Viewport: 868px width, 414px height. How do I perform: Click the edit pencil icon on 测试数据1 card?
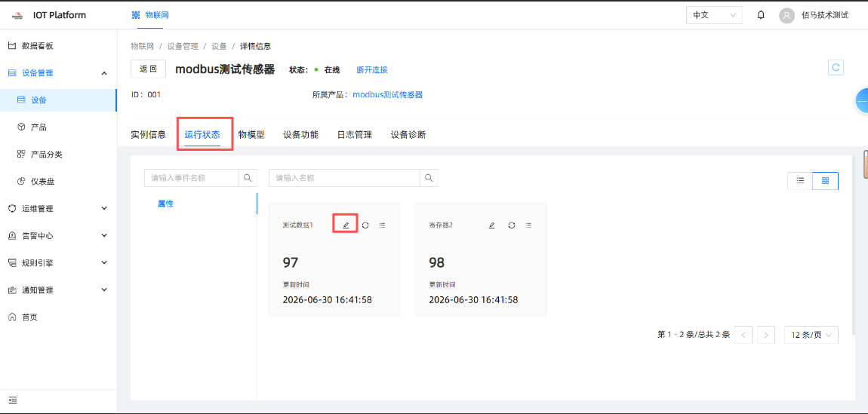coord(346,225)
